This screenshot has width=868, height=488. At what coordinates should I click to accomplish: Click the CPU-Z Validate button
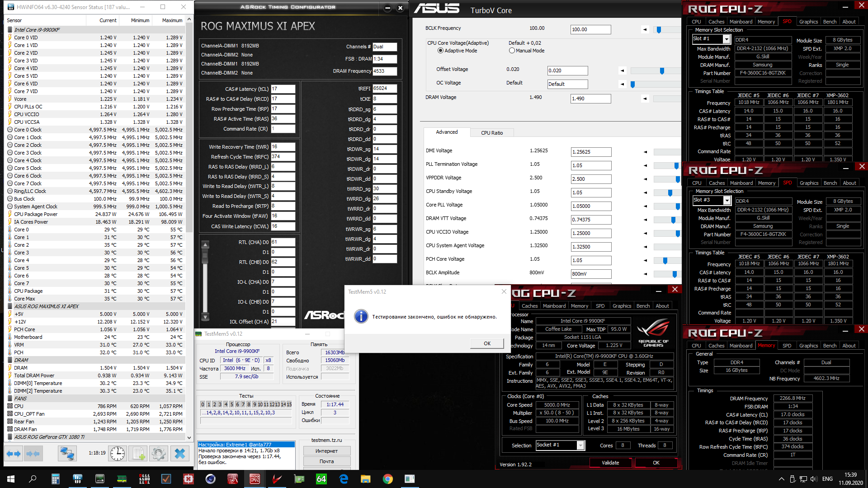[610, 463]
